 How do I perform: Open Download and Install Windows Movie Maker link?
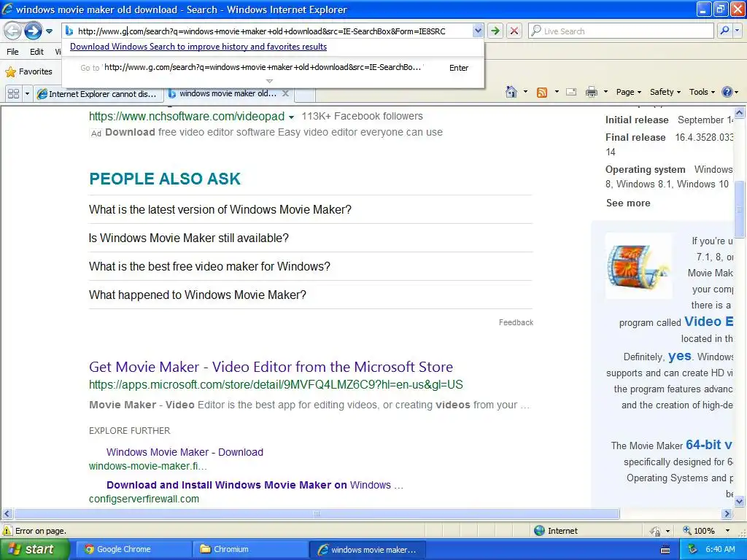point(255,485)
